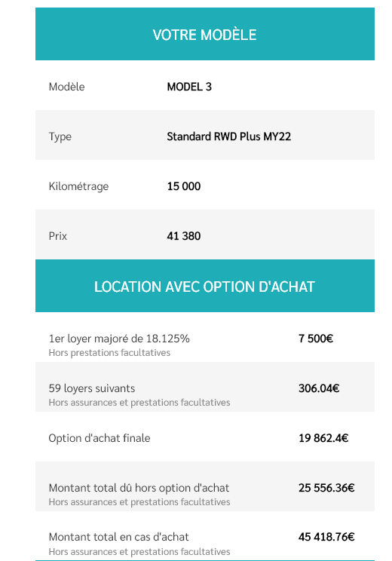Click Montant total en cas d'achat label

119,537
